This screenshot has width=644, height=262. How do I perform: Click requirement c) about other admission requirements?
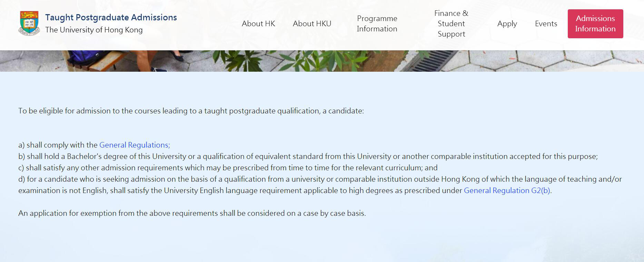point(228,168)
